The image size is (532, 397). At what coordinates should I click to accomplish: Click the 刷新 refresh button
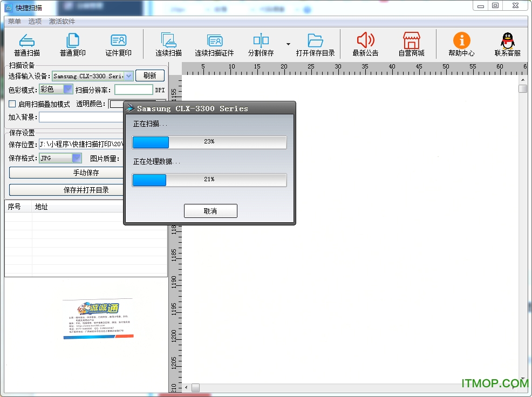click(149, 76)
